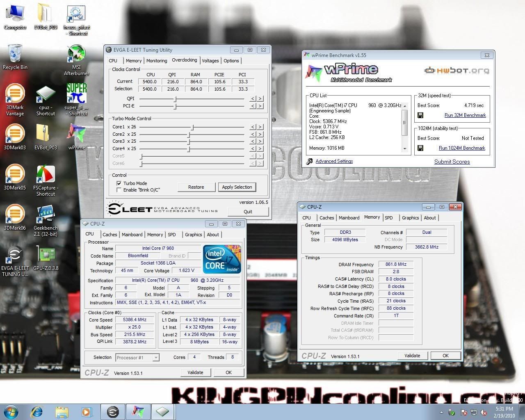Viewport: 525px width, 420px height.
Task: Switch to the Memory tab in E-LEET
Action: coord(134,61)
